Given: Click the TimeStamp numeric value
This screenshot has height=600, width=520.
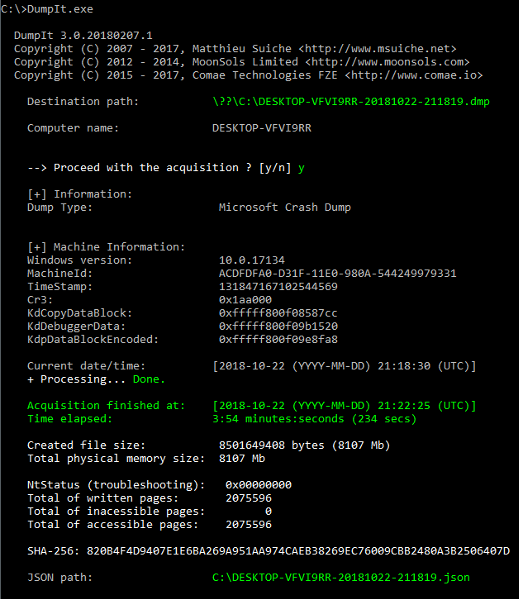Looking at the screenshot, I should pyautogui.click(x=278, y=287).
